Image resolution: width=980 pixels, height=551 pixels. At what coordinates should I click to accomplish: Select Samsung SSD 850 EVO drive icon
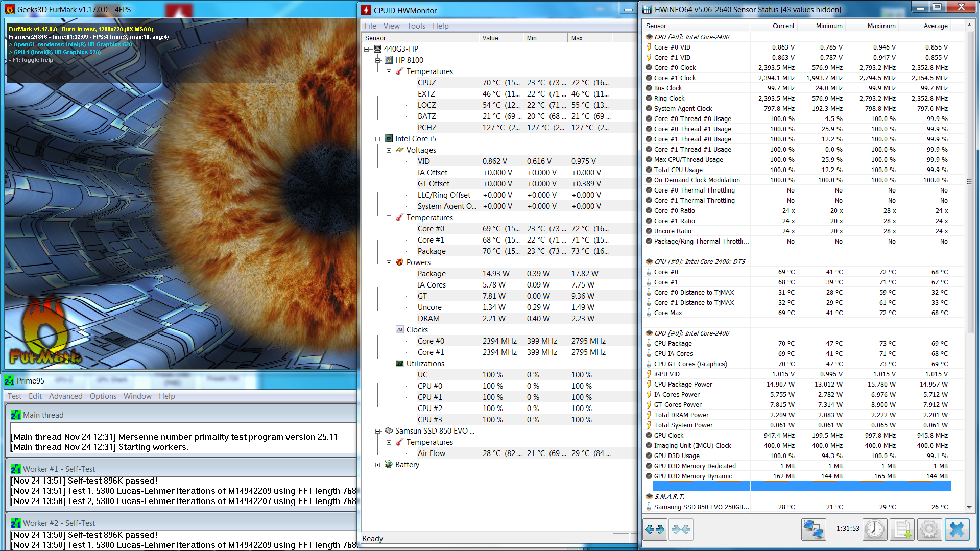point(389,430)
